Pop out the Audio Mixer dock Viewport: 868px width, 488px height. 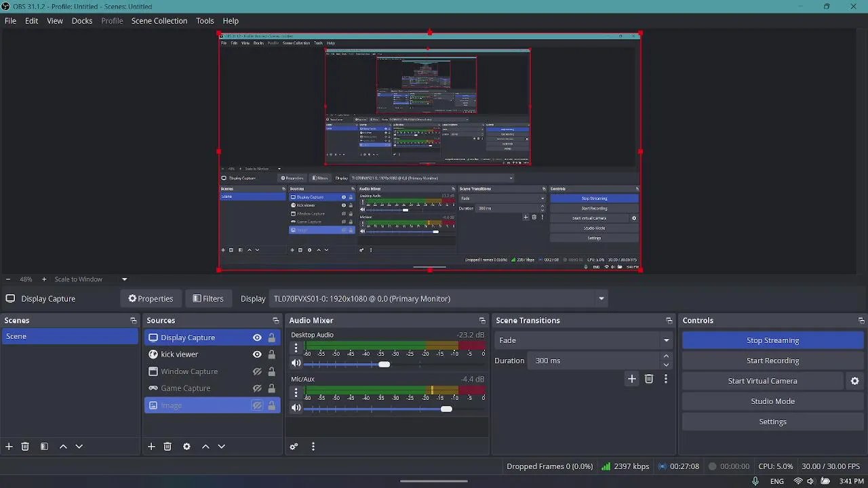[482, 321]
